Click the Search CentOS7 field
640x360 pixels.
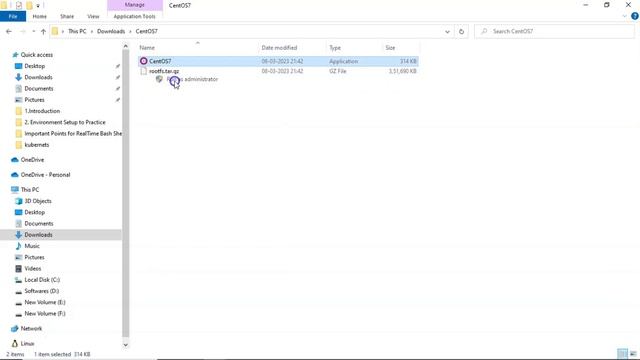coord(554,31)
